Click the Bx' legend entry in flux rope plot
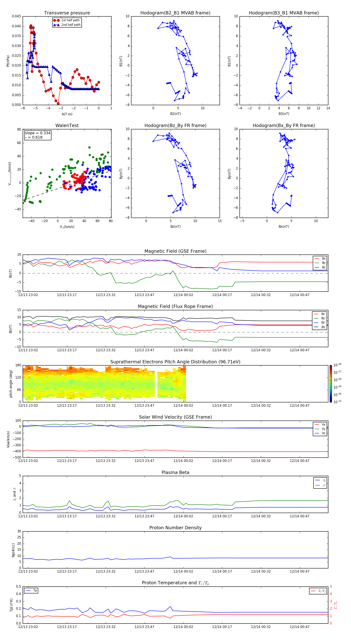This screenshot has height=644, width=351. pyautogui.click(x=320, y=314)
